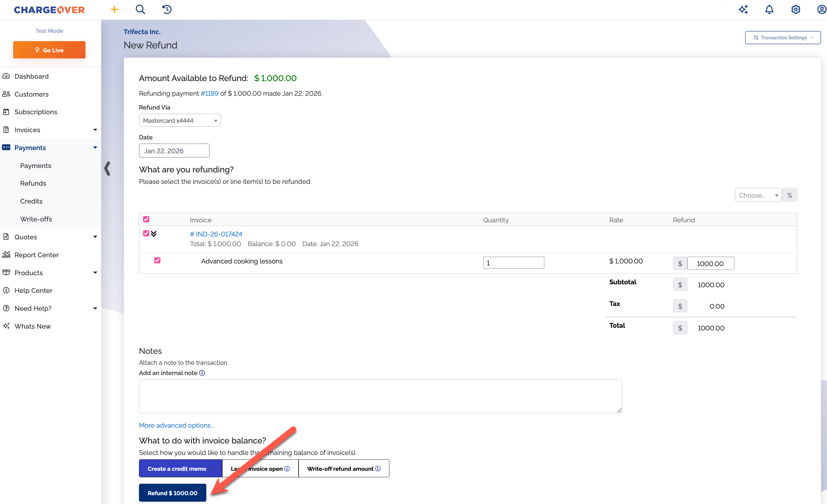Viewport: 827px width, 504px height.
Task: Click the refund Date input field
Action: (174, 151)
